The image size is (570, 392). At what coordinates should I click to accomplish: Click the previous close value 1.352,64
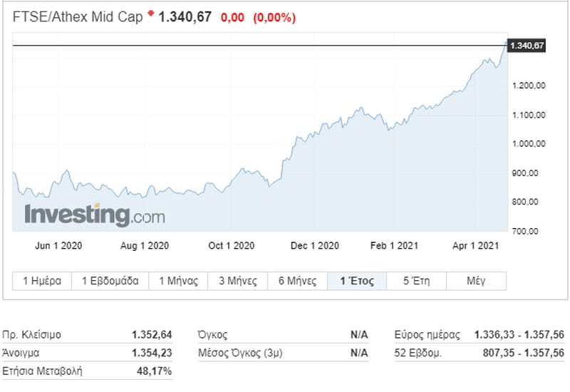coord(152,334)
